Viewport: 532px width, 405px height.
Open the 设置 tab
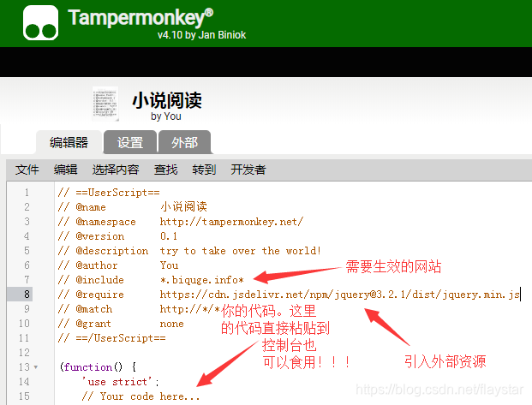[x=130, y=142]
